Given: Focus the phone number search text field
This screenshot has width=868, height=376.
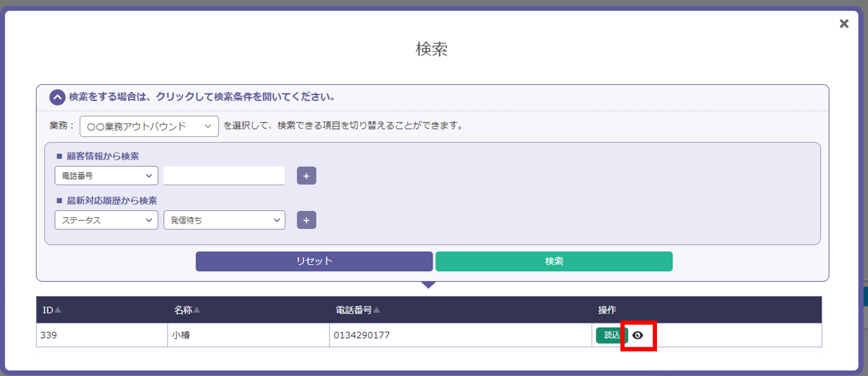Looking at the screenshot, I should (x=224, y=176).
